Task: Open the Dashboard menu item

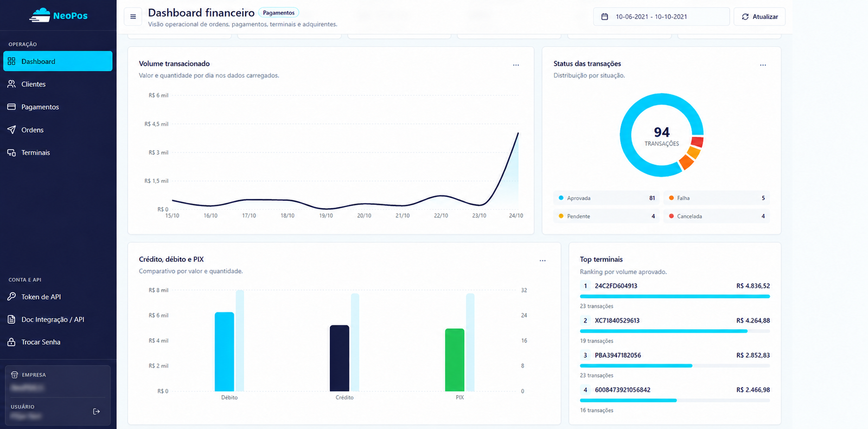Action: [58, 61]
